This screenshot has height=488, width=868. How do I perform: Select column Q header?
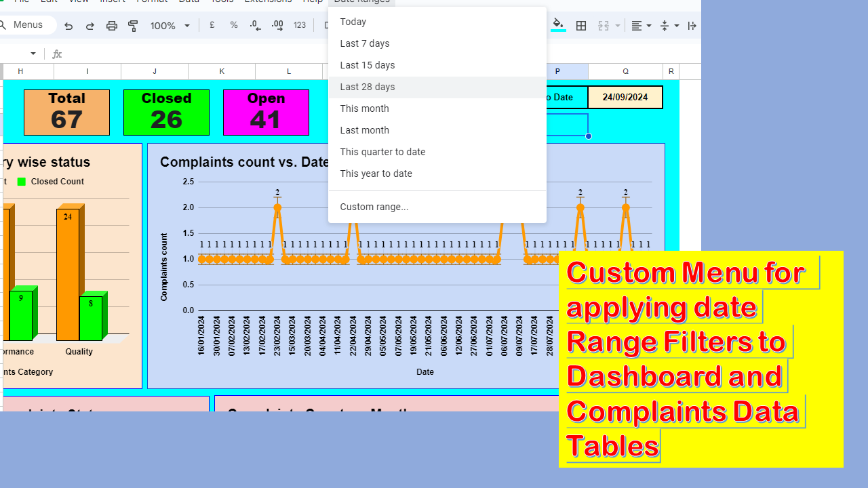coord(625,71)
